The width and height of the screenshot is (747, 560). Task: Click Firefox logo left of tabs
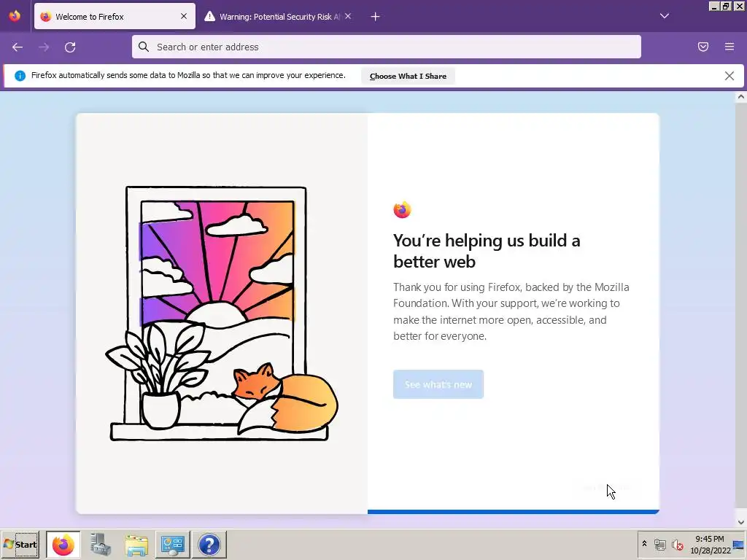click(15, 16)
